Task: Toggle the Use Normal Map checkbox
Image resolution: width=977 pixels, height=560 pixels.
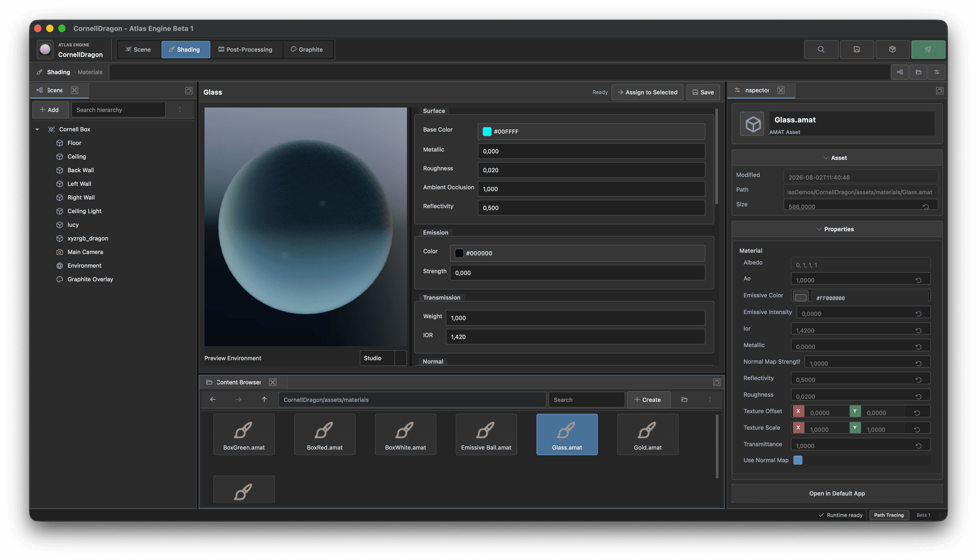Action: [798, 460]
